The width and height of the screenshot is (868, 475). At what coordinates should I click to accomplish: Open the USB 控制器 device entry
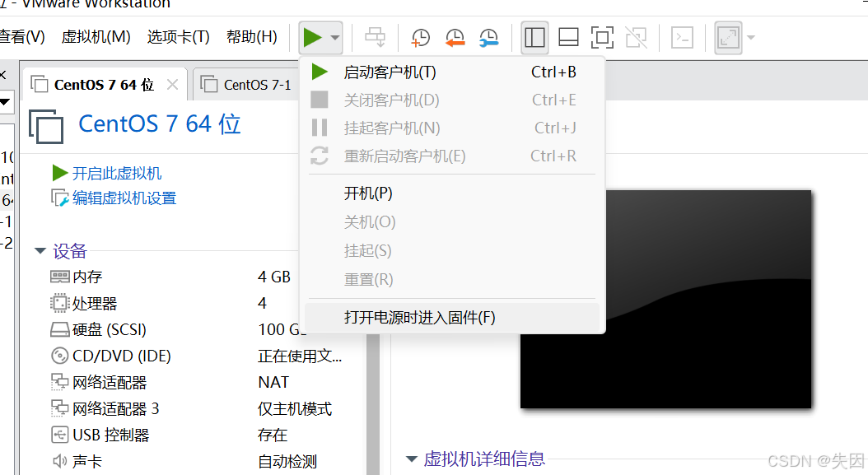[x=100, y=435]
